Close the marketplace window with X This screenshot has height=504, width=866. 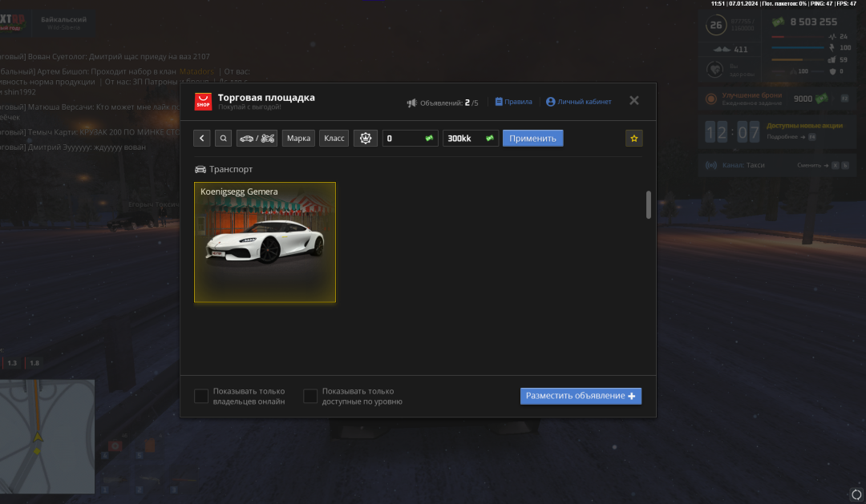633,101
